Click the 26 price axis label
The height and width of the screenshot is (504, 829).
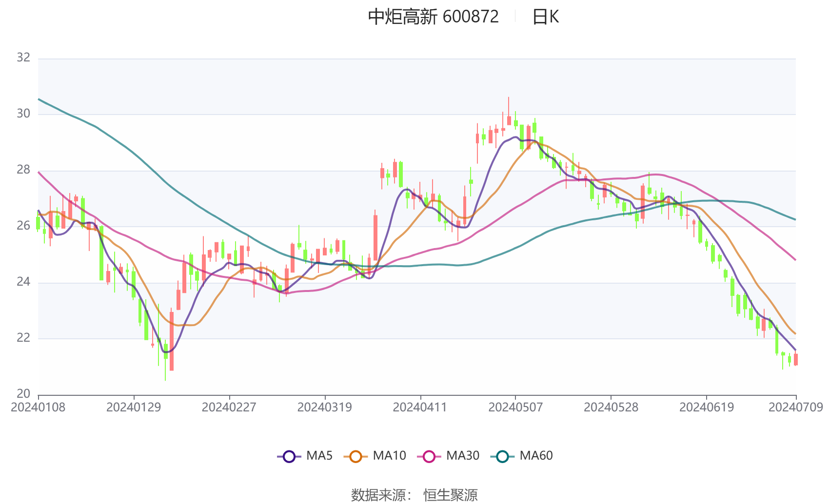click(x=23, y=226)
